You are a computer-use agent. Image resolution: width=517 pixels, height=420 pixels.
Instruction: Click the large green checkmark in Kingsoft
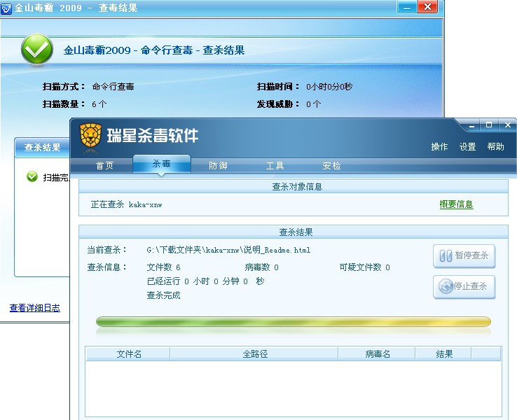37,49
